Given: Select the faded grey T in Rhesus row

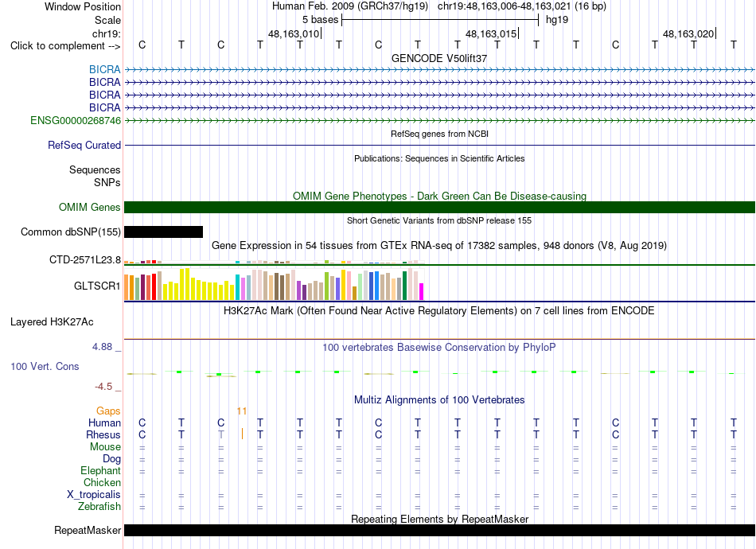Looking at the screenshot, I should (220, 434).
